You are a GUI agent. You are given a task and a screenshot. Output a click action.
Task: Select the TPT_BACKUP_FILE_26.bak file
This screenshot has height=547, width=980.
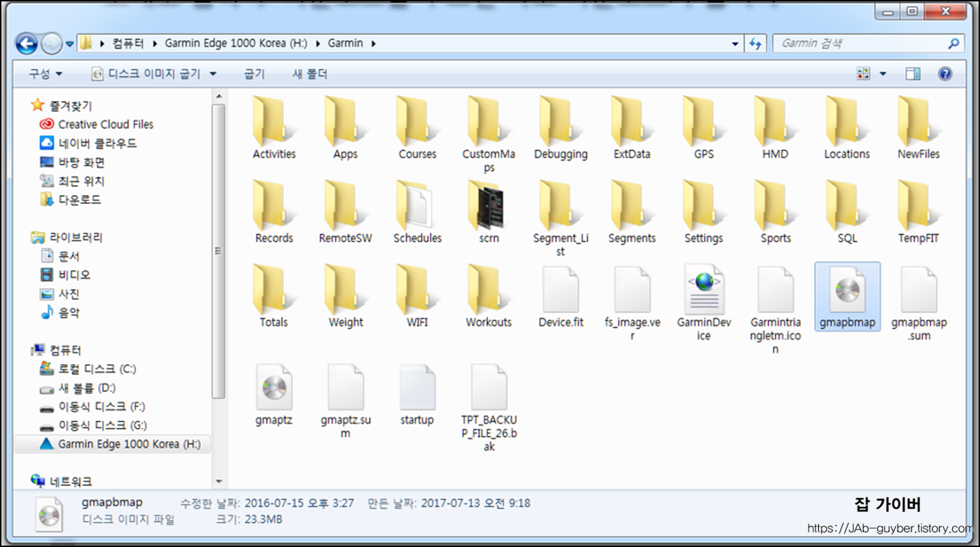pyautogui.click(x=489, y=407)
